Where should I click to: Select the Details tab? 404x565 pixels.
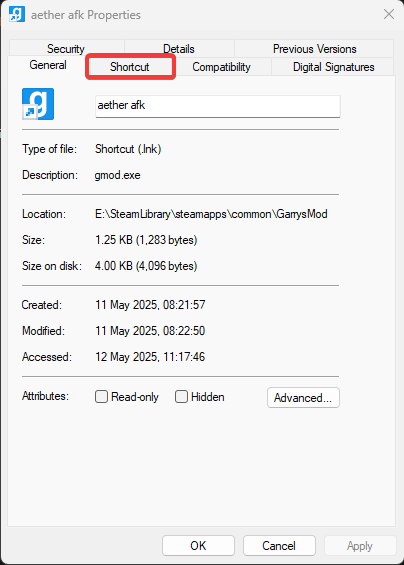179,48
